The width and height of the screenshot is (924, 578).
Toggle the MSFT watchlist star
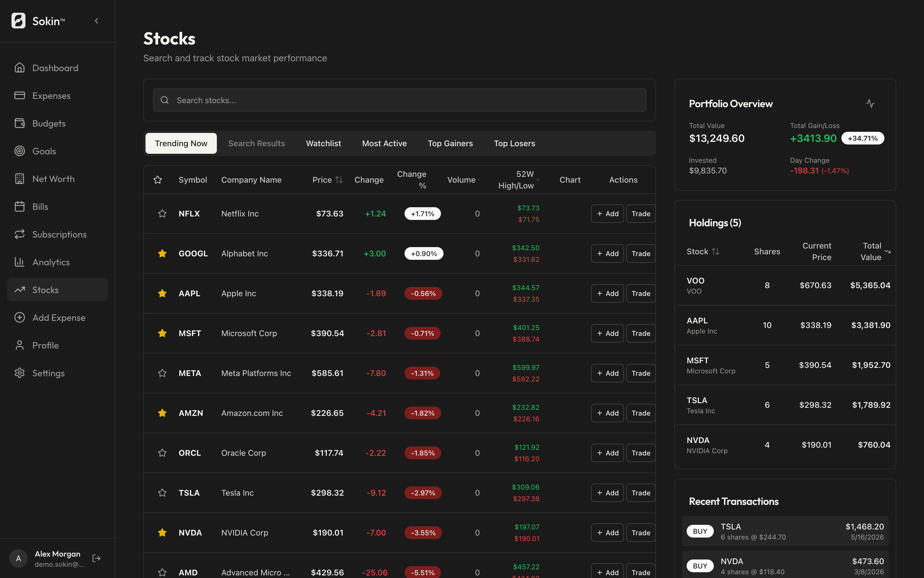[162, 333]
